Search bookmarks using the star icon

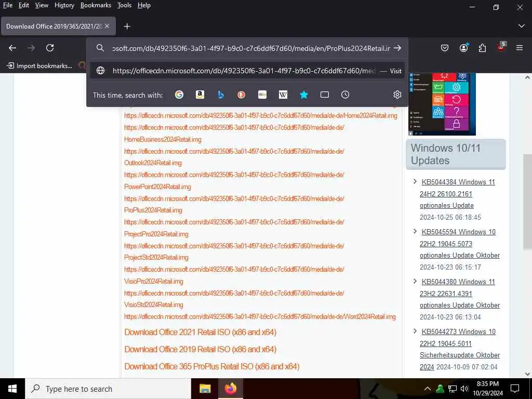[303, 95]
